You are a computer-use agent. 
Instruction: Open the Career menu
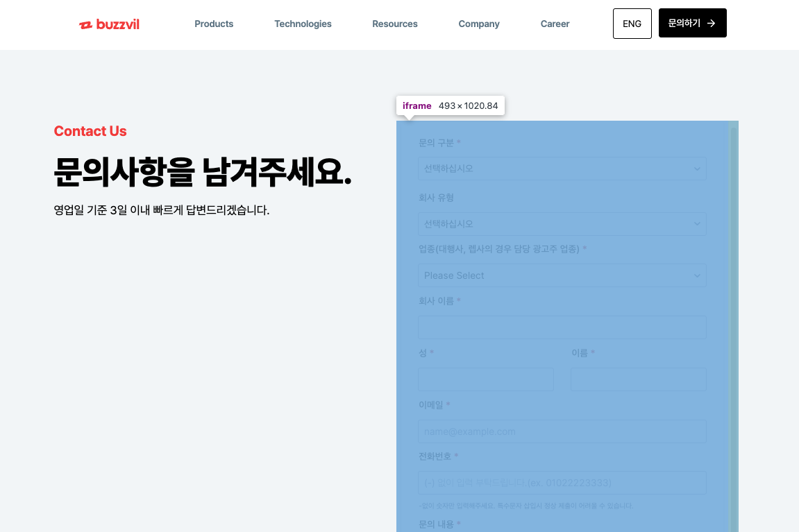click(x=555, y=24)
